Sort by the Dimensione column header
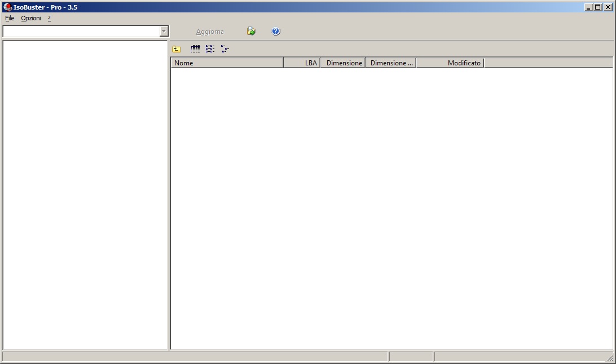The height and width of the screenshot is (364, 616). point(343,63)
